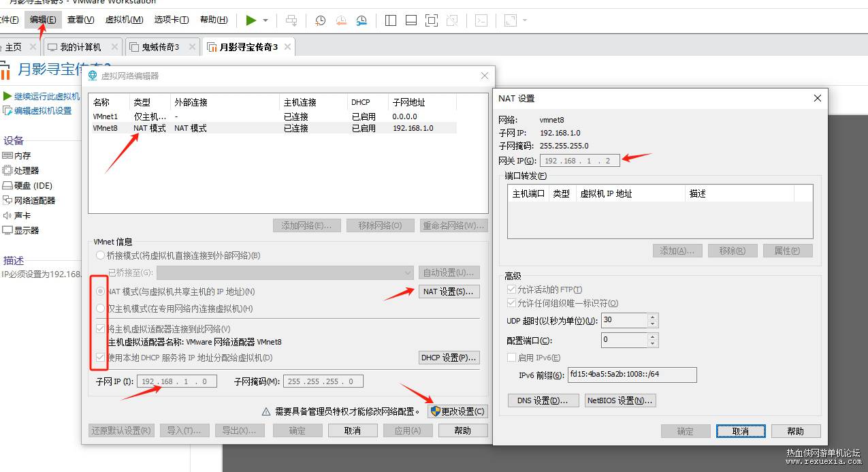Viewport: 868px width, 472px height.
Task: Select the 声卡 device icon
Action: tap(7, 215)
